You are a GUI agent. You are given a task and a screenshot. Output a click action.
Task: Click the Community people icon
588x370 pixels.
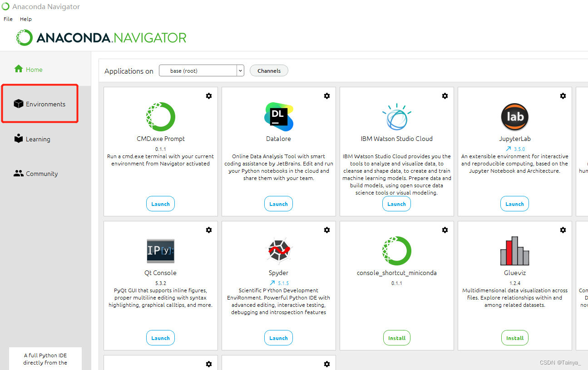coord(19,173)
